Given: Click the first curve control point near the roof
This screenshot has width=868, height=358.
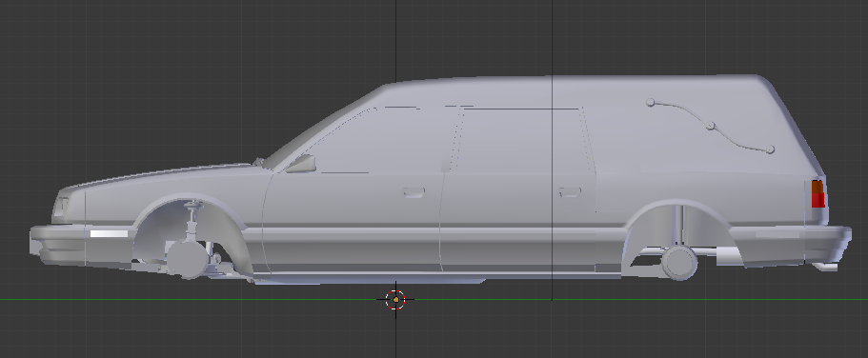Looking at the screenshot, I should pos(651,103).
